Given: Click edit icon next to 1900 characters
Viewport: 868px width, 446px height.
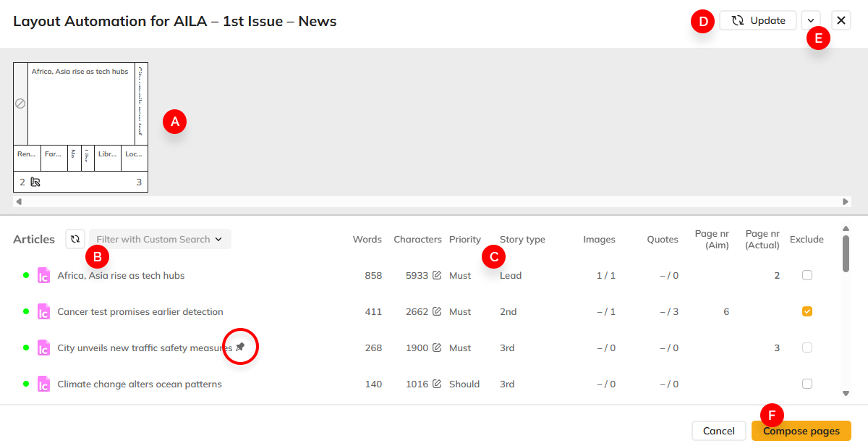Looking at the screenshot, I should [x=437, y=348].
